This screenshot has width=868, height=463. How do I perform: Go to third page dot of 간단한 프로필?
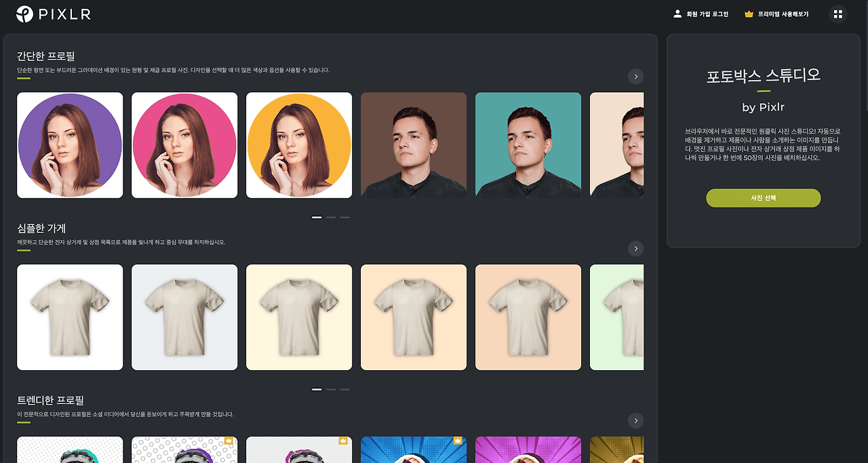345,218
